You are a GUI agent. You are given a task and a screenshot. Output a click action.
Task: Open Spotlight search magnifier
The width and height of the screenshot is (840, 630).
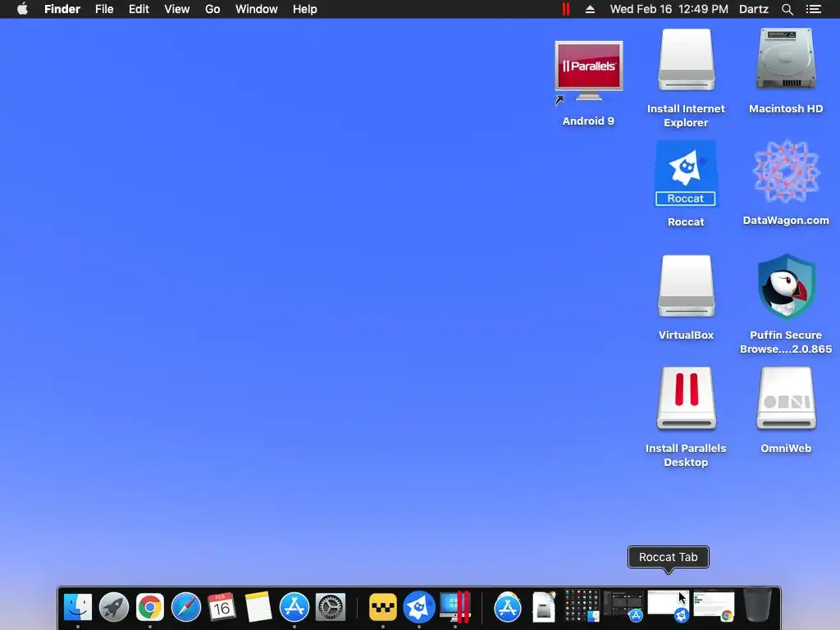(x=787, y=9)
